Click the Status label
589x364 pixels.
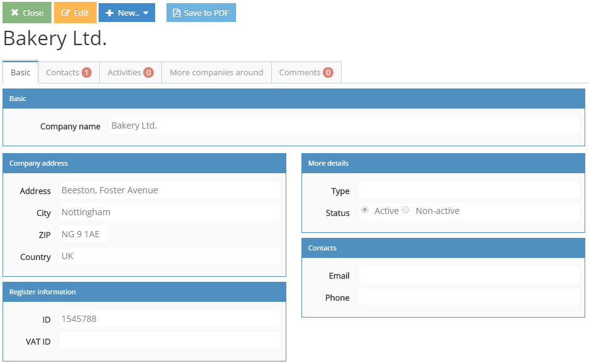pos(337,213)
